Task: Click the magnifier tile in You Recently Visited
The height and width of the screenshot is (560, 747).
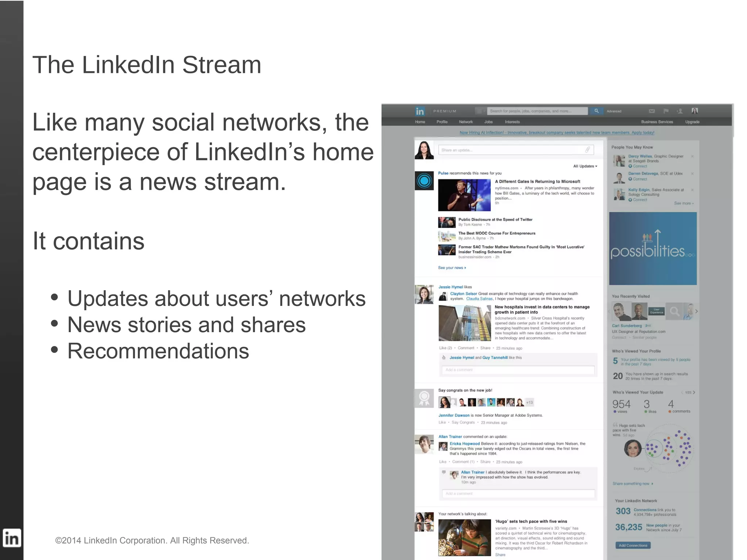Action: click(x=674, y=311)
